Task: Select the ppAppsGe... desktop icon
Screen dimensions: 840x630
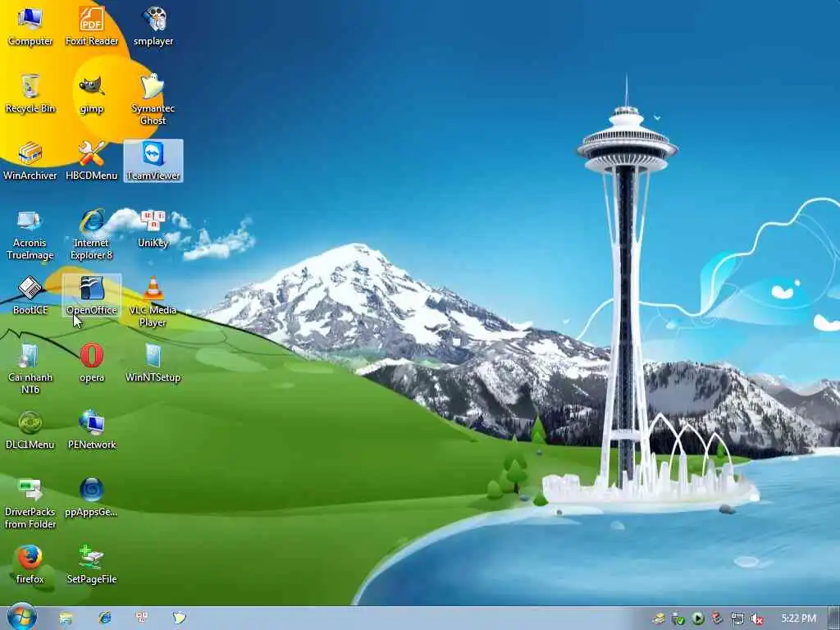Action: pyautogui.click(x=92, y=497)
